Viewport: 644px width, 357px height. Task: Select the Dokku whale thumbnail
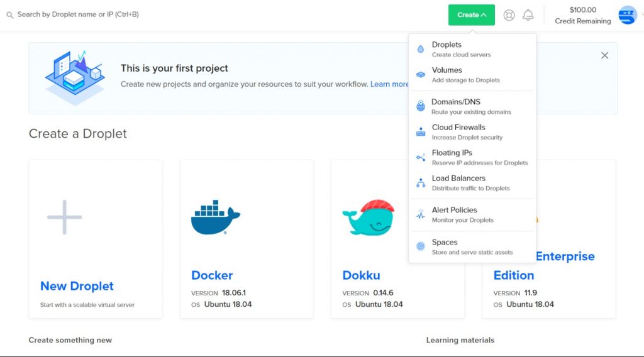coord(369,217)
